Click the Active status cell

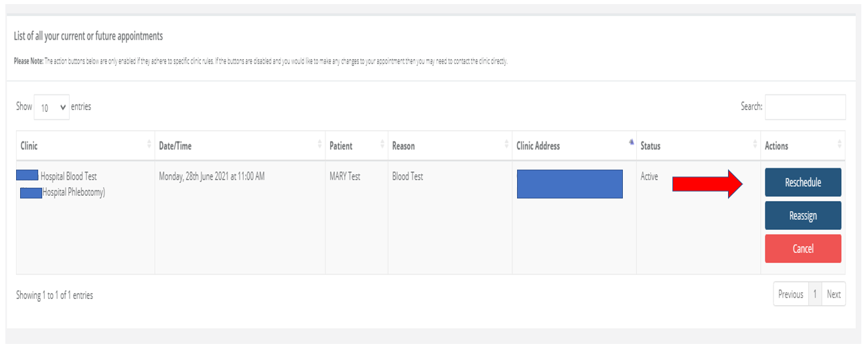(649, 177)
